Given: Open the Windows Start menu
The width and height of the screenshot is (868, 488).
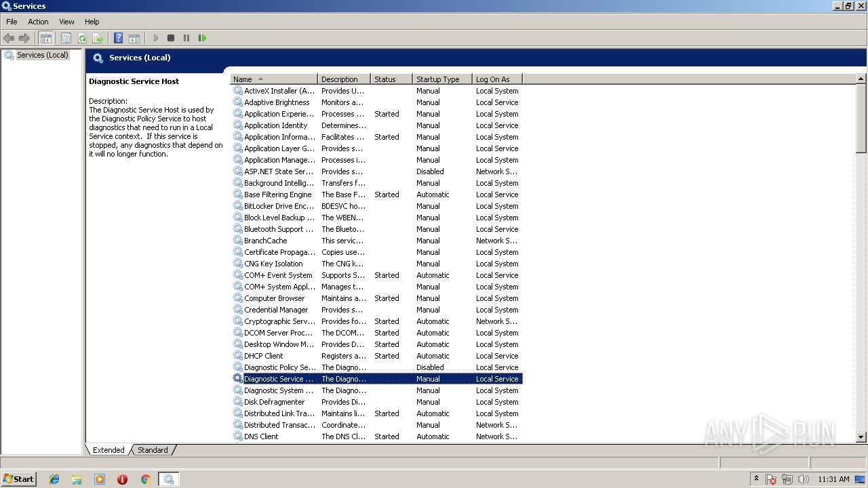Looking at the screenshot, I should (18, 479).
